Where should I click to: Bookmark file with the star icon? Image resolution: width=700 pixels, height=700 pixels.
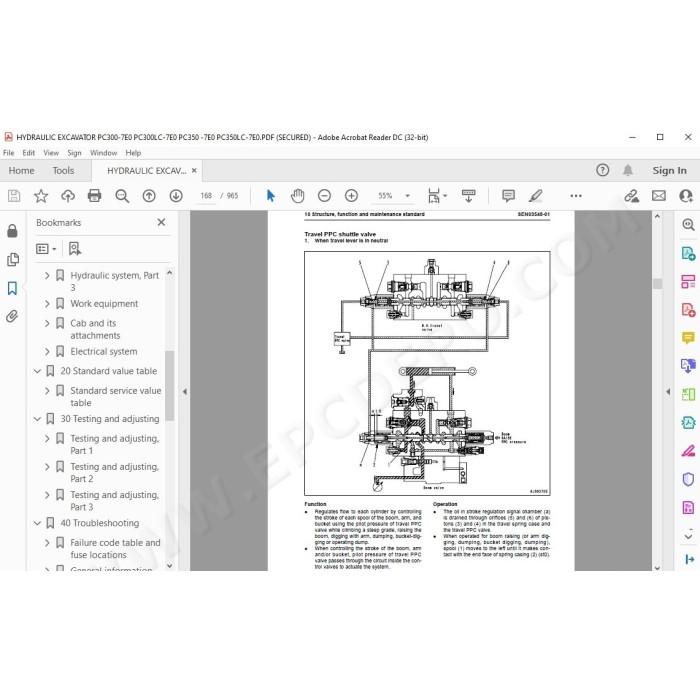(41, 196)
